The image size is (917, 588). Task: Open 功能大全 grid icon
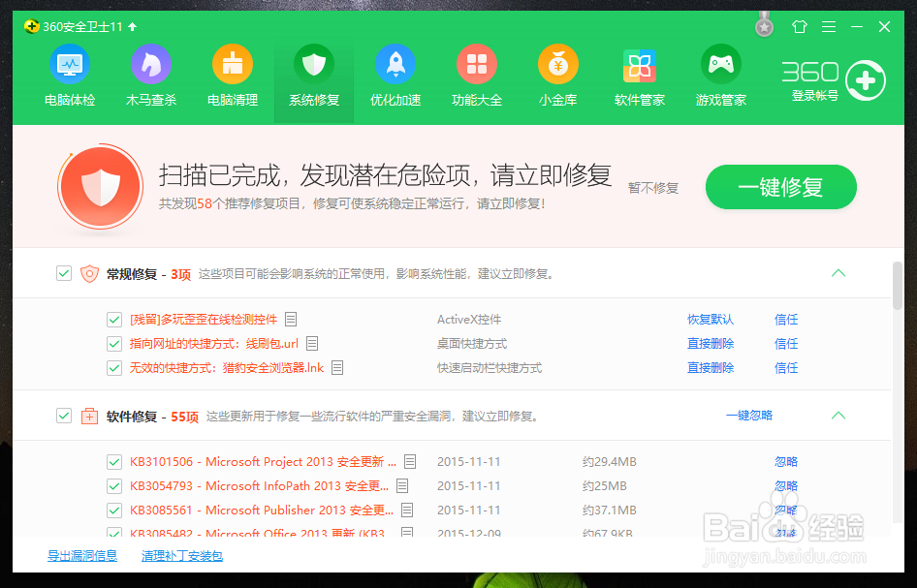477,64
